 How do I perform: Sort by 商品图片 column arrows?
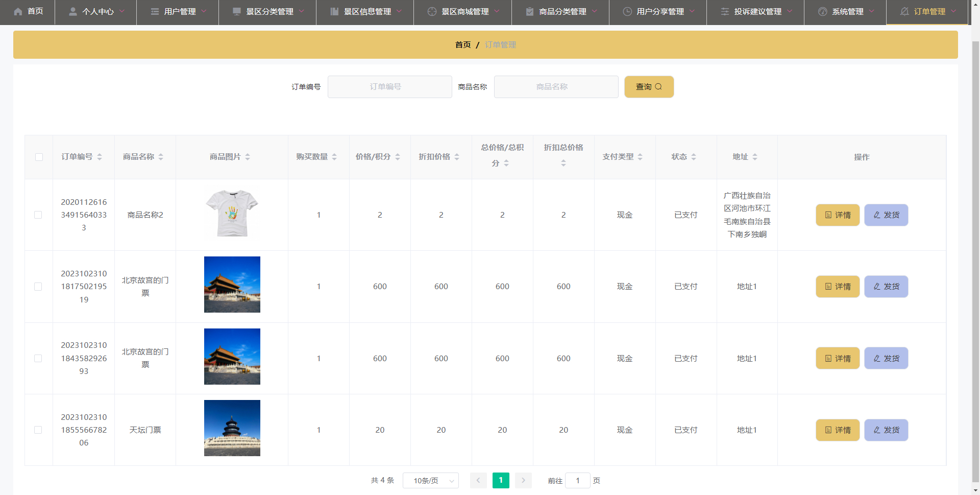tap(248, 157)
